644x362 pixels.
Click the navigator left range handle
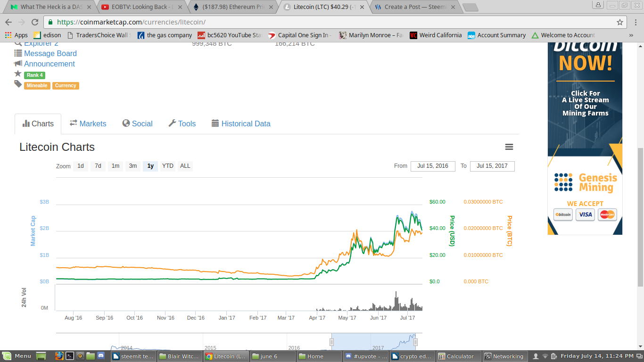point(332,342)
